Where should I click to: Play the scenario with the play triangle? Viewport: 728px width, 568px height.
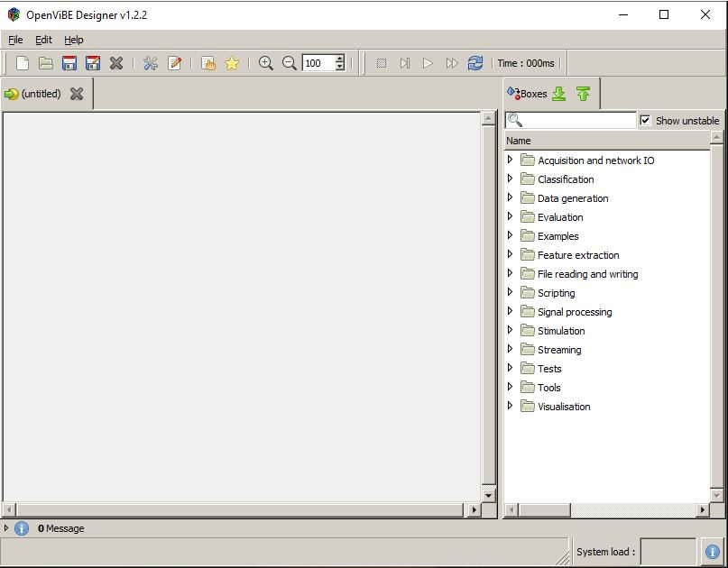(429, 63)
